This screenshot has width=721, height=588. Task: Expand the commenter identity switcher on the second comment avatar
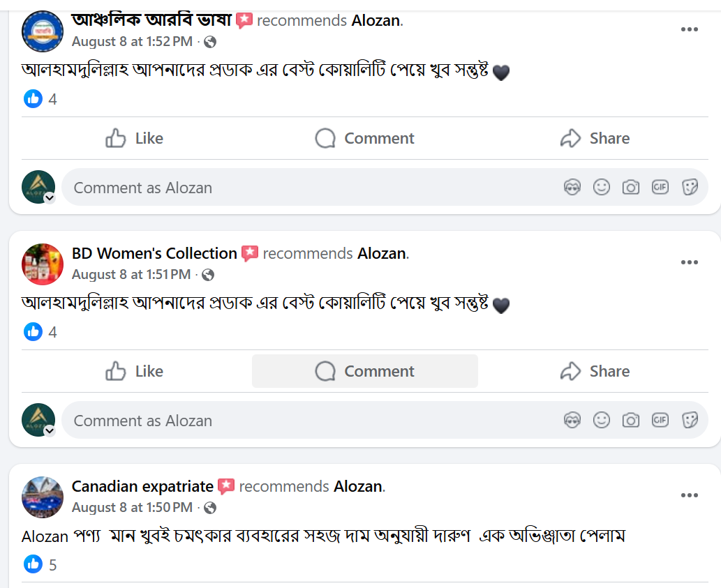(x=49, y=430)
